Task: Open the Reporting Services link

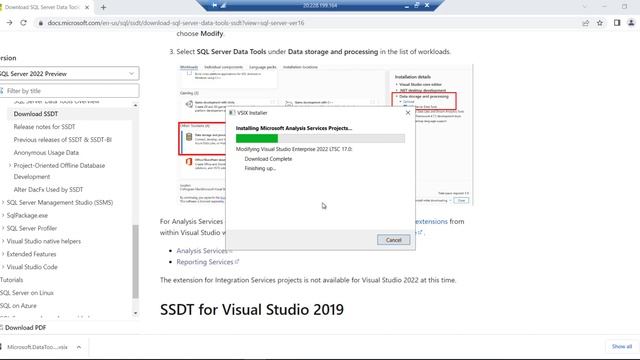Action: click(x=204, y=262)
